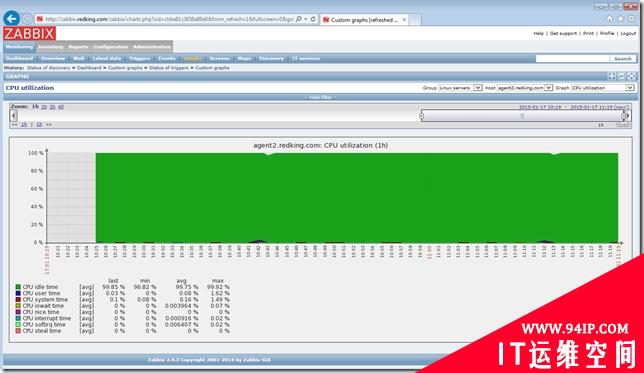Click Dashboard in History breadcrumb

[x=89, y=68]
